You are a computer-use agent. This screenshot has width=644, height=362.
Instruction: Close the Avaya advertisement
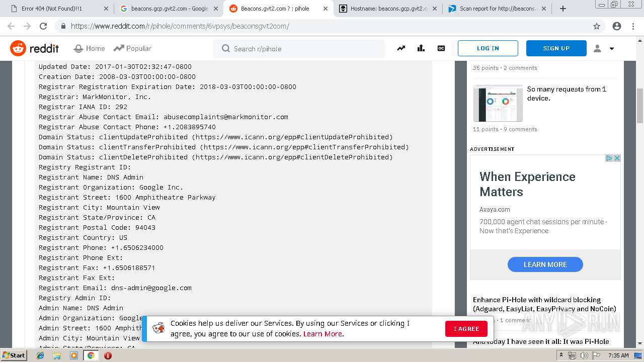(x=617, y=158)
